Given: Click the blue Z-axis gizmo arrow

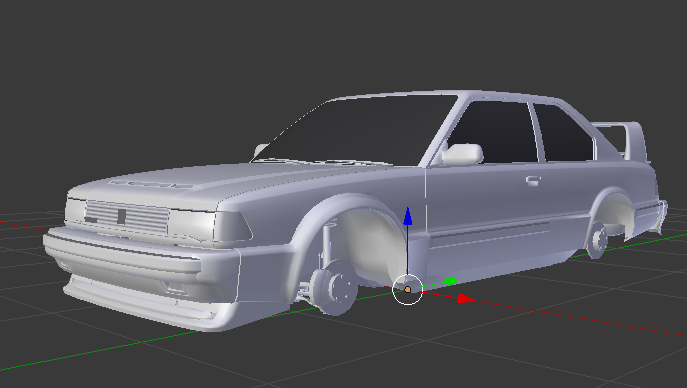Looking at the screenshot, I should pos(407,216).
